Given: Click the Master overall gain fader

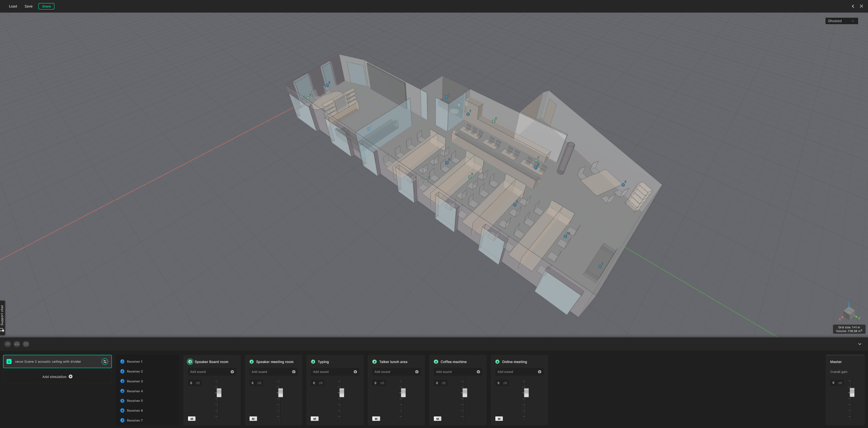Looking at the screenshot, I should pyautogui.click(x=852, y=393).
